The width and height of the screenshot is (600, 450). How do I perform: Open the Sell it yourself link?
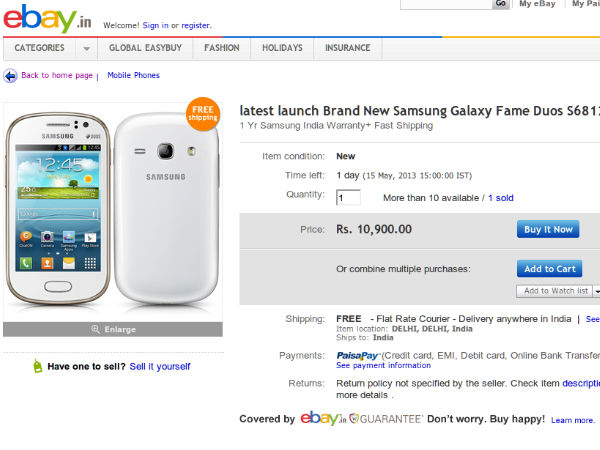[x=160, y=367]
